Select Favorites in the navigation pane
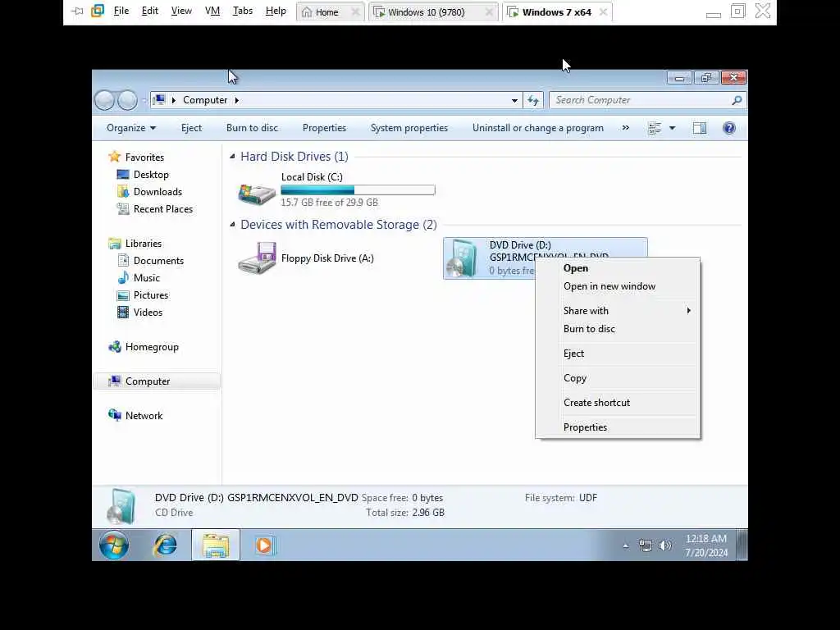 pos(144,157)
